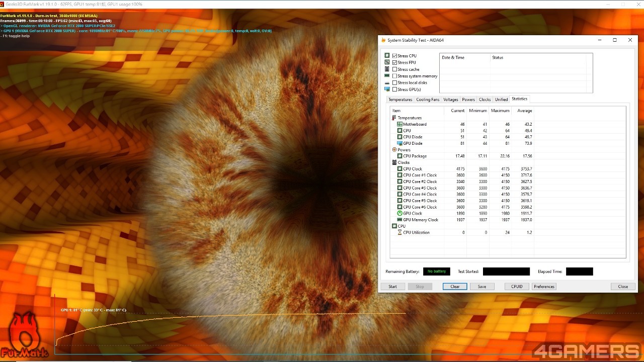
Task: Click the GPU Diode monitor icon
Action: 400,143
